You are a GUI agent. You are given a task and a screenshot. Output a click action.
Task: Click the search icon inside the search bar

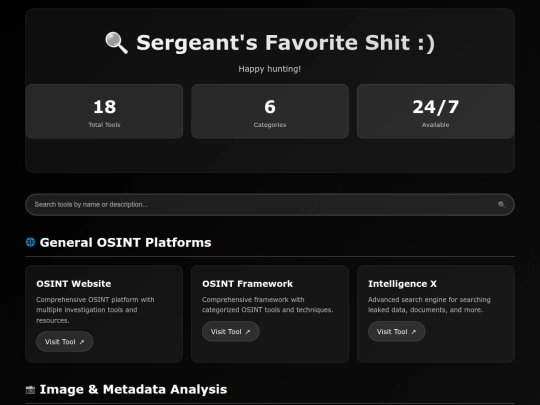pyautogui.click(x=501, y=205)
